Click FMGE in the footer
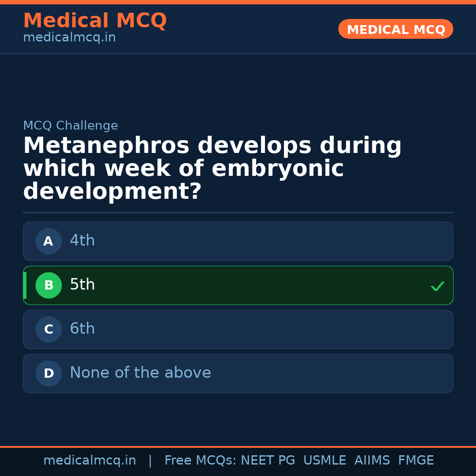 [x=416, y=461]
